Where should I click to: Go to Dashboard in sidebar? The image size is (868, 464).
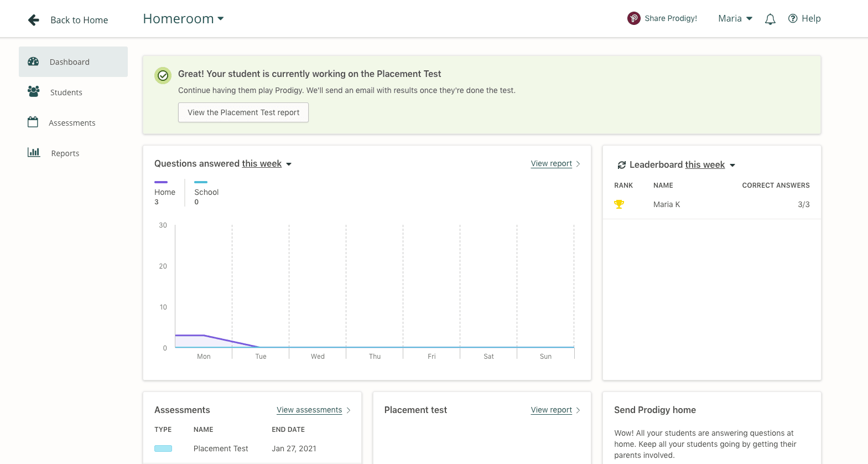tap(73, 61)
